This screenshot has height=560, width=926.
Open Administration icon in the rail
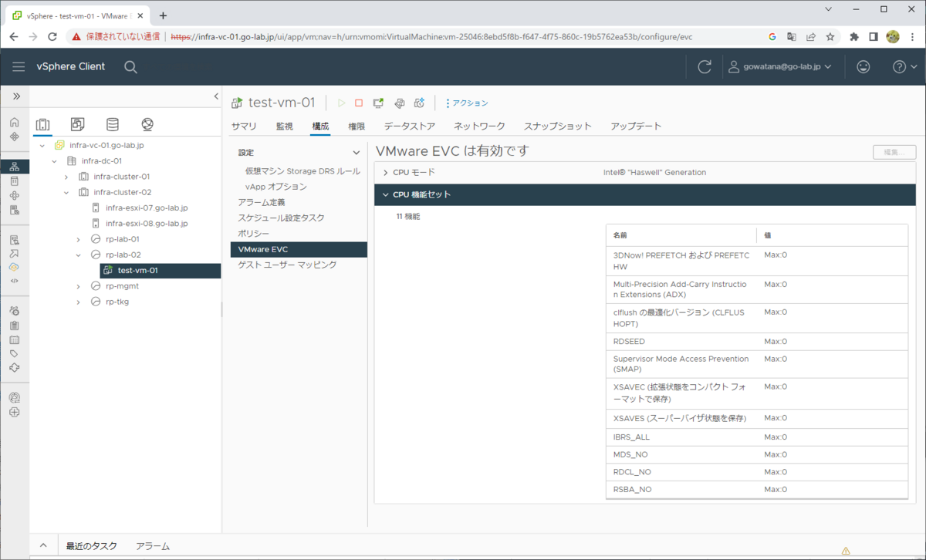pyautogui.click(x=15, y=310)
